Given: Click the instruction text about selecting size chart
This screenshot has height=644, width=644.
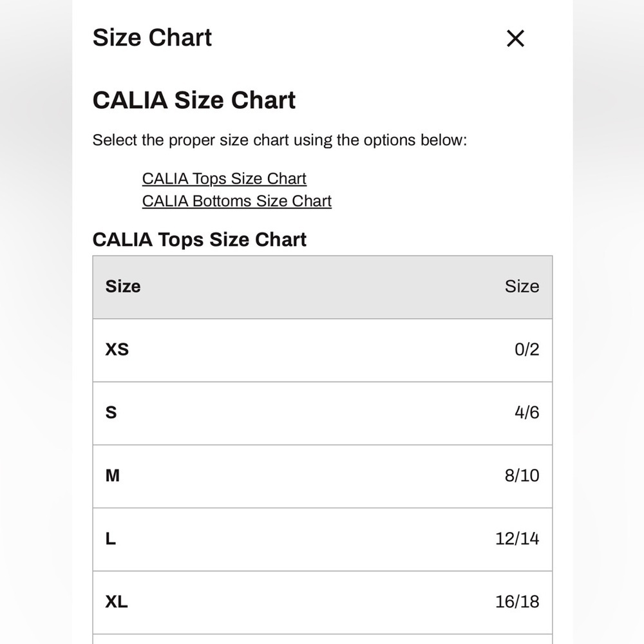Looking at the screenshot, I should (279, 140).
